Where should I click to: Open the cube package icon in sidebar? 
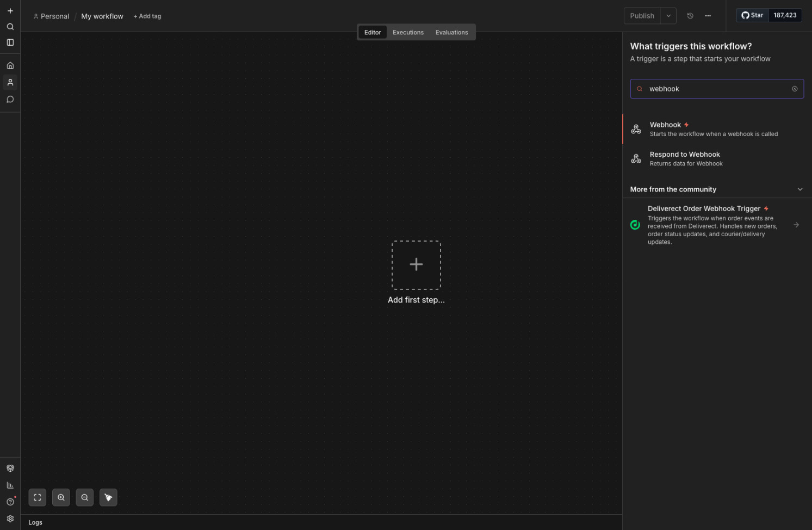tap(10, 468)
